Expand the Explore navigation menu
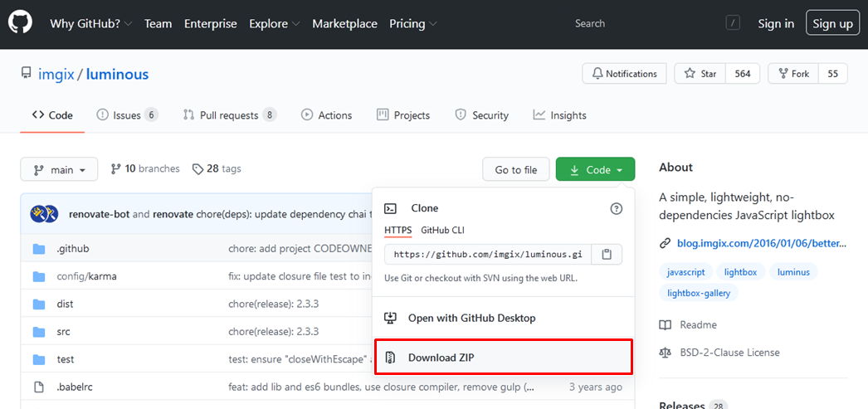The height and width of the screenshot is (409, 868). 275,24
